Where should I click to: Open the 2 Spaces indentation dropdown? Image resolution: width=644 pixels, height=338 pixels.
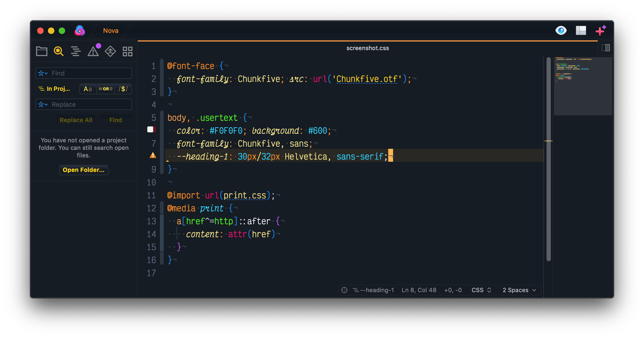[519, 290]
